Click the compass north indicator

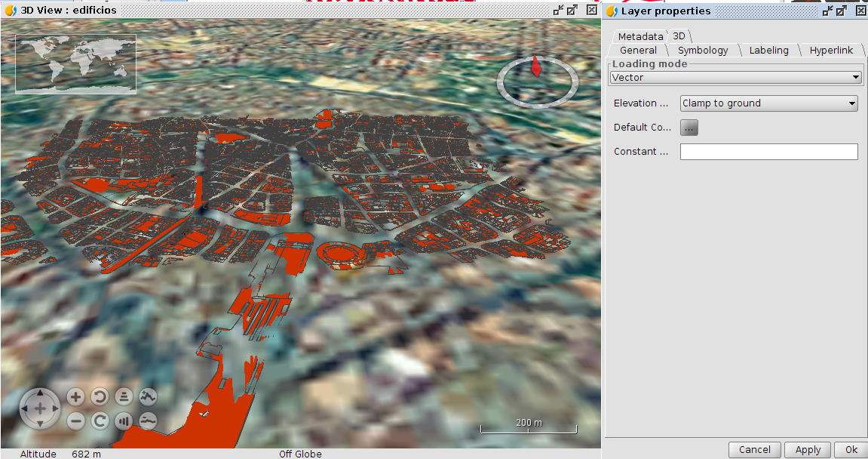(536, 66)
